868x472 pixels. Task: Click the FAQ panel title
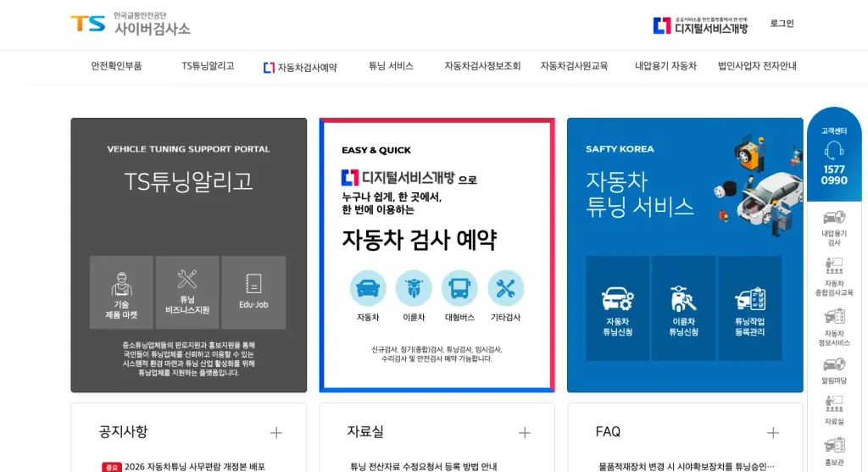(x=608, y=431)
